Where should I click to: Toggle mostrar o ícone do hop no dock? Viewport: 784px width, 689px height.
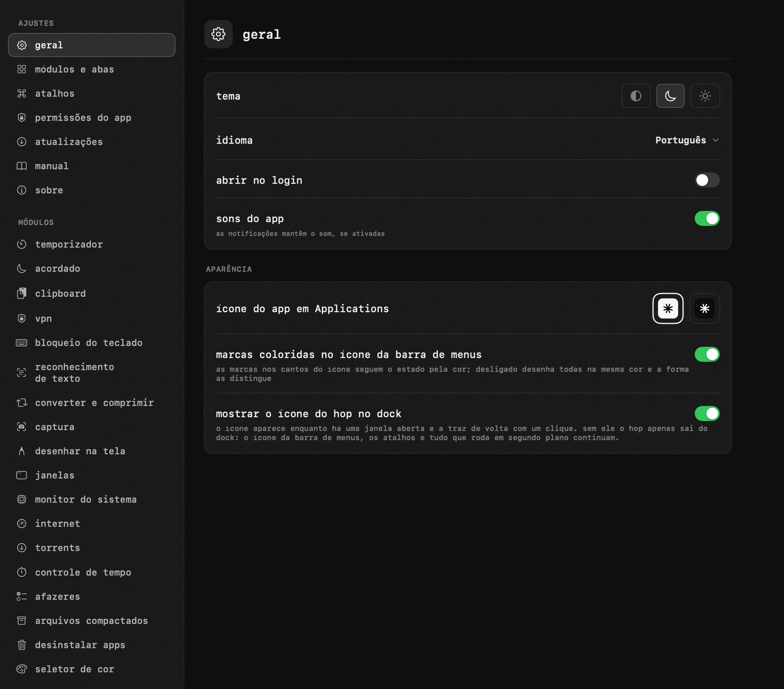707,413
